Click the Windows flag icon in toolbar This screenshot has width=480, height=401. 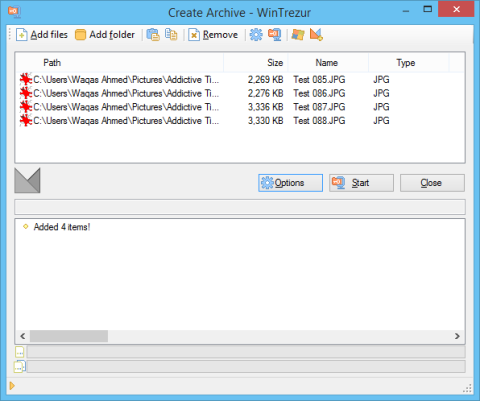(298, 35)
